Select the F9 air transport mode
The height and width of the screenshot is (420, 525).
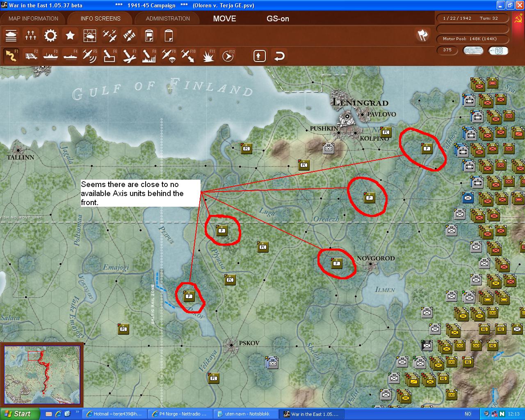point(169,56)
